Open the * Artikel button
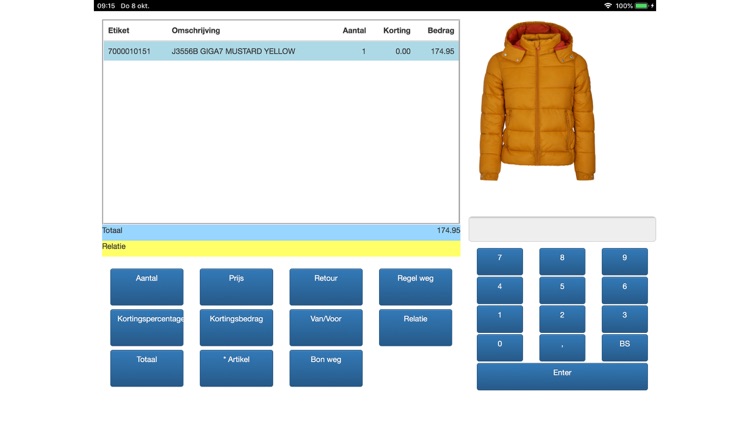750x422 pixels. click(x=236, y=368)
